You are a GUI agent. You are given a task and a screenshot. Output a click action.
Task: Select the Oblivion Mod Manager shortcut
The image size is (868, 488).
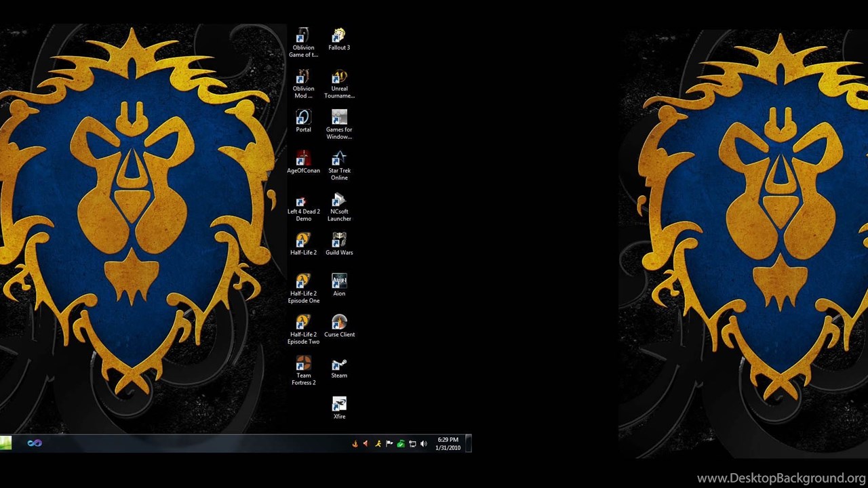coord(303,83)
